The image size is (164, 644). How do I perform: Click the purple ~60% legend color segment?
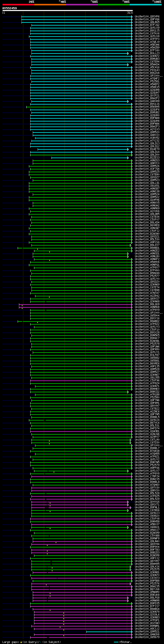click(82, 5)
